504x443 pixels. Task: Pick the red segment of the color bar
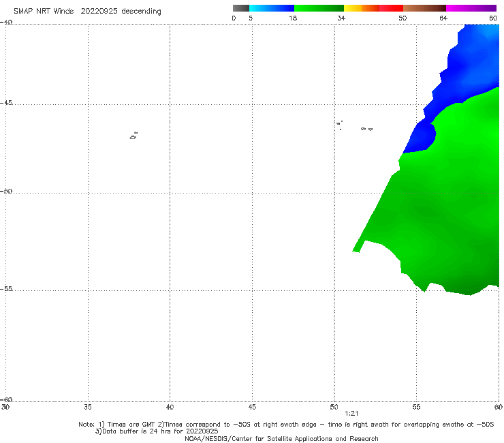tap(391, 8)
